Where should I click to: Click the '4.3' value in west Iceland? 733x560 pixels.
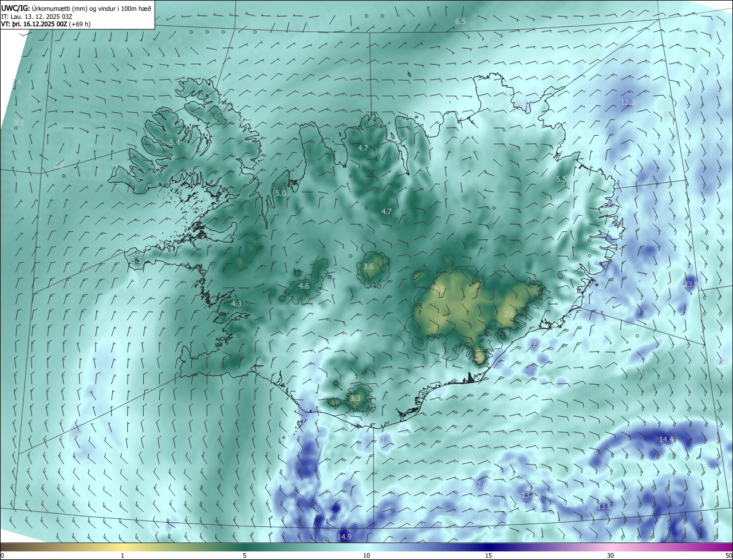point(237,303)
